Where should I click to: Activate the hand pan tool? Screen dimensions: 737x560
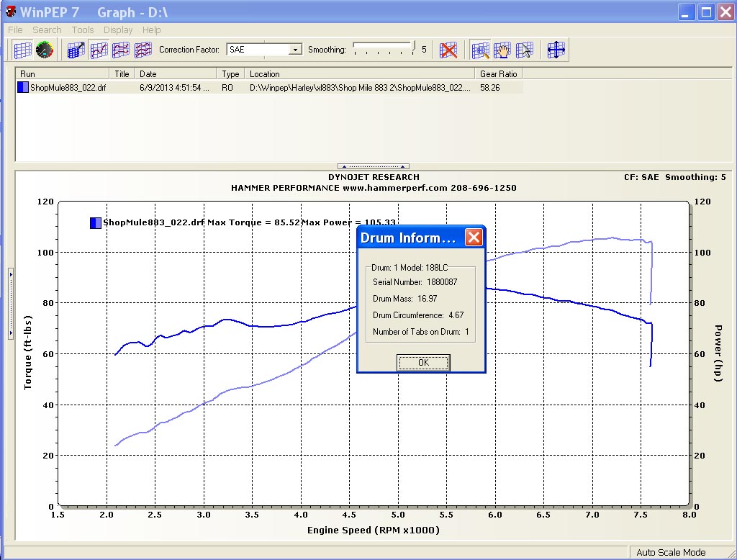click(501, 50)
